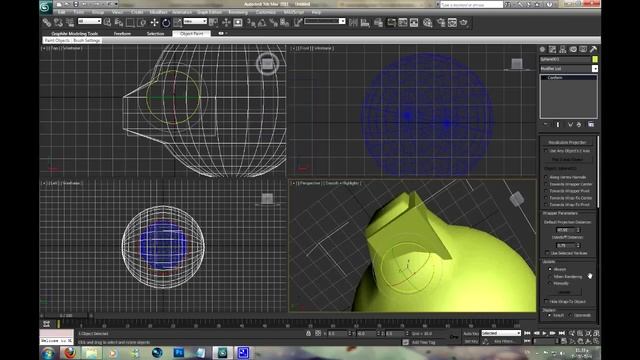
Task: Enable Use Any Object's Z Axis checkbox
Action: pyautogui.click(x=546, y=151)
